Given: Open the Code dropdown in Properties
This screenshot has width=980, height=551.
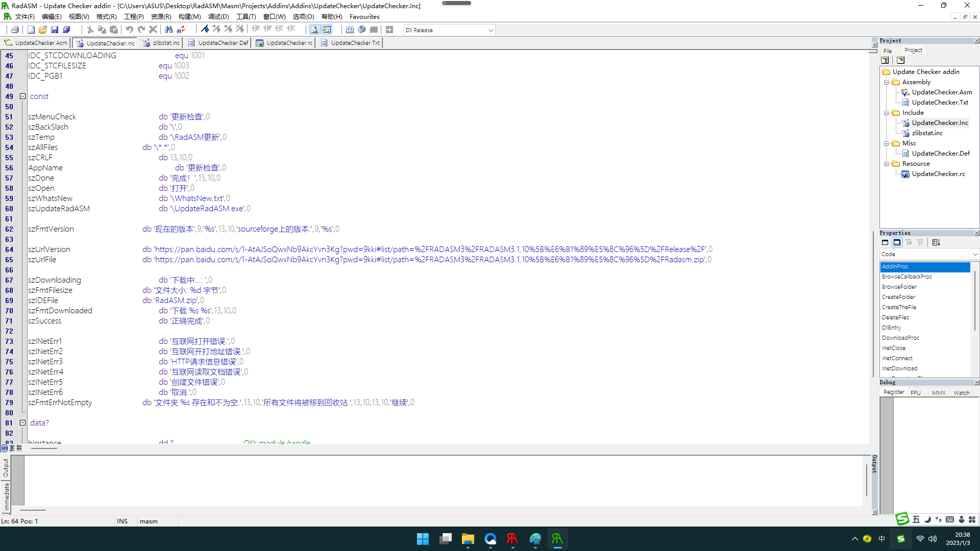Looking at the screenshot, I should [x=929, y=254].
